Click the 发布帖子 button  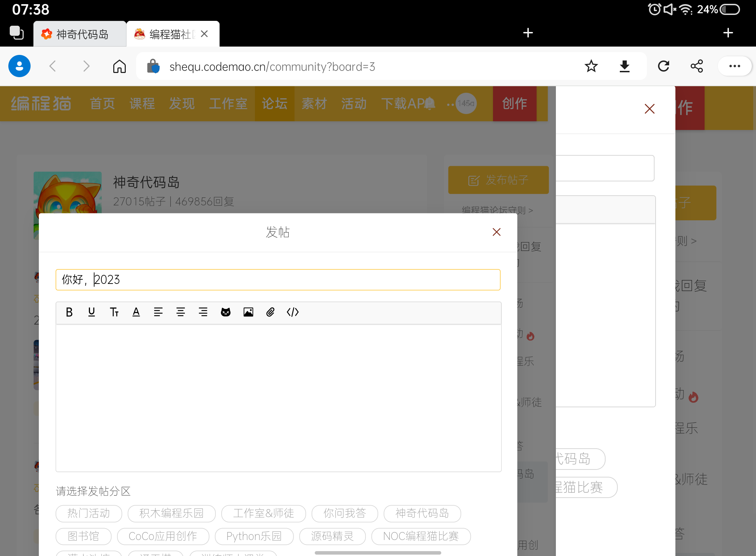(498, 180)
